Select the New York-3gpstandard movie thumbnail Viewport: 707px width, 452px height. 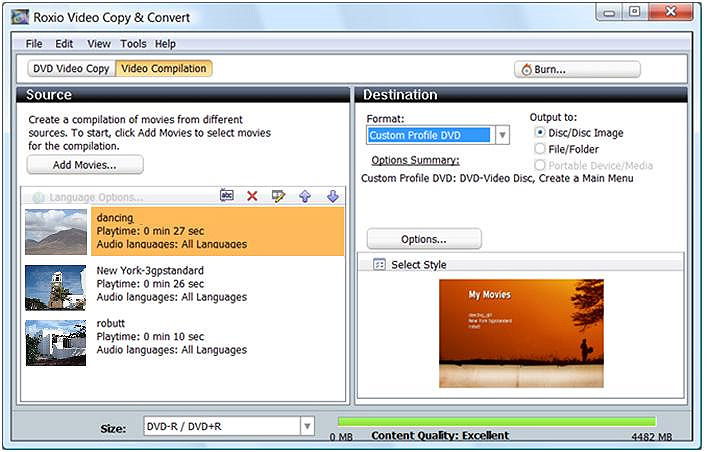click(x=56, y=287)
